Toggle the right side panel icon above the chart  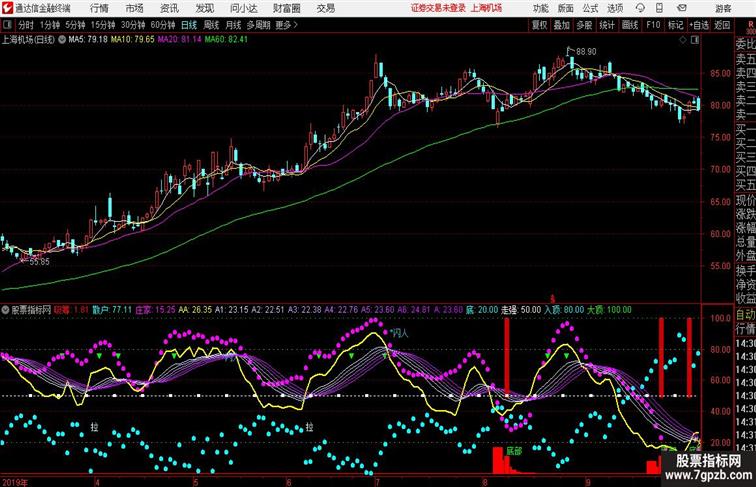click(695, 40)
